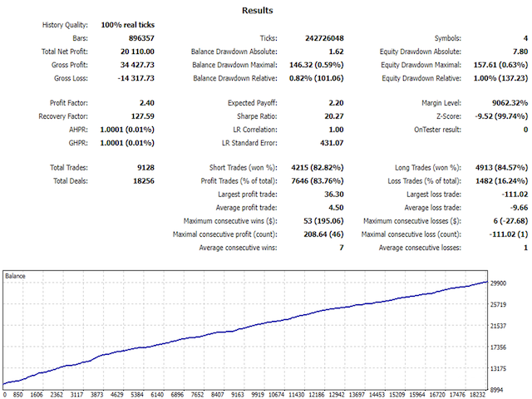Select Total Deals value 18256
This screenshot has height=399, width=532.
point(144,181)
